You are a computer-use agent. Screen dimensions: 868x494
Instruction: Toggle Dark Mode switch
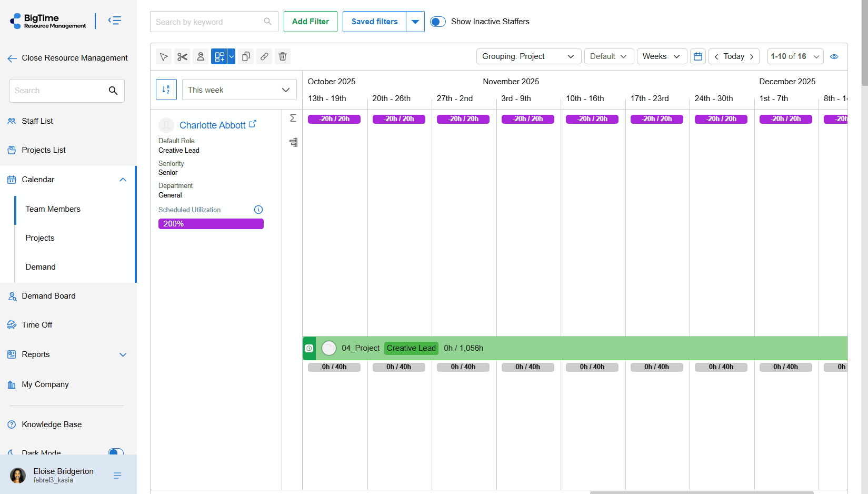115,452
